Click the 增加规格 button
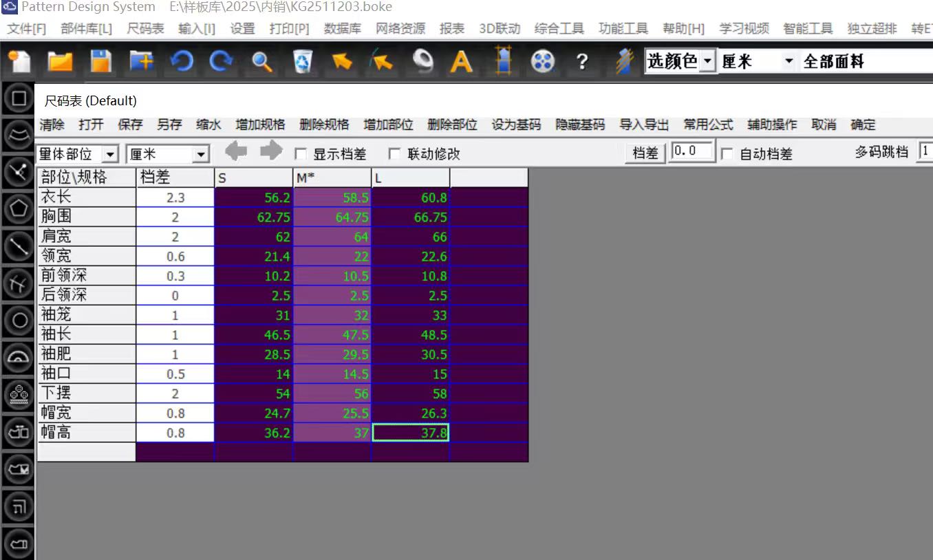 [260, 125]
